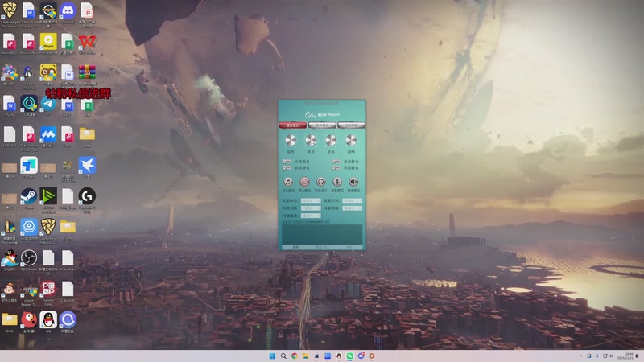The image size is (644, 362).
Task: Toggle the second left-column switch, music mute
Action: [287, 167]
